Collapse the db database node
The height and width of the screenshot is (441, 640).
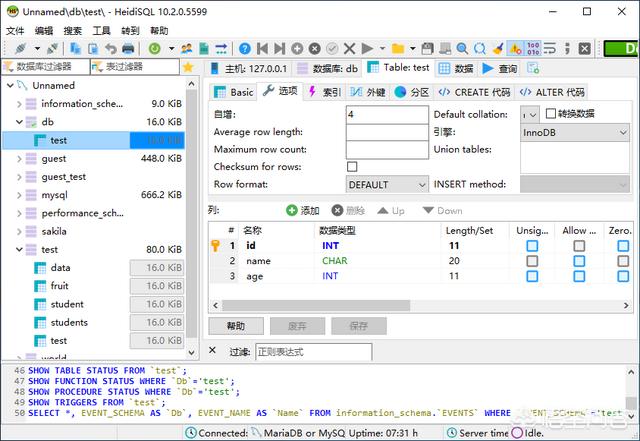click(19, 122)
